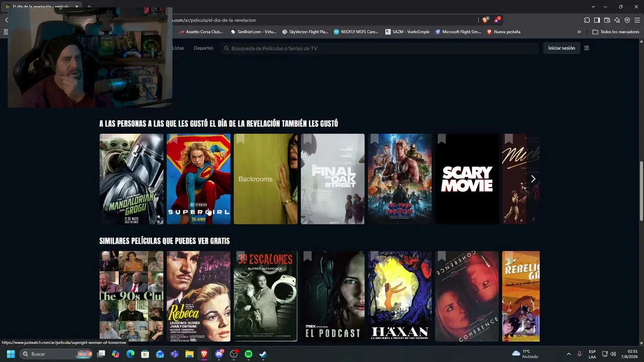The image size is (644, 362).
Task: Open Microsoft Store from the taskbar
Action: [145, 354]
